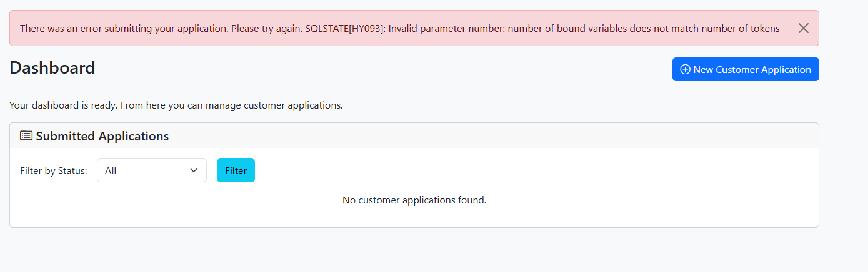Click the "No customer applications found." message

(x=414, y=200)
